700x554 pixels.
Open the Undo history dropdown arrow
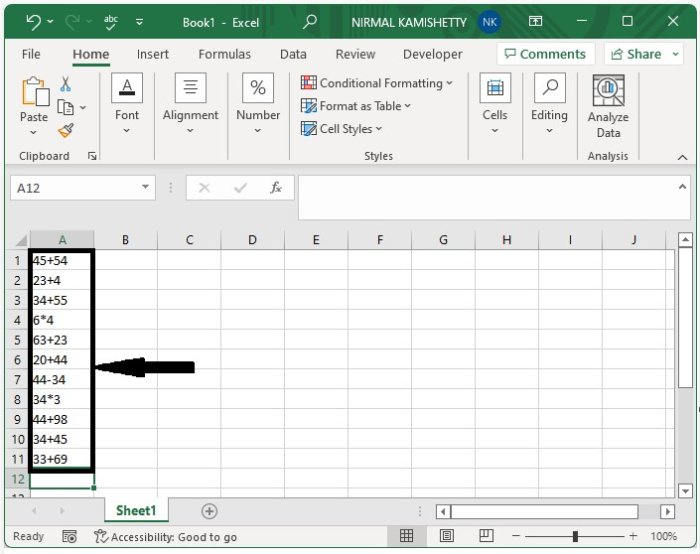(x=50, y=21)
